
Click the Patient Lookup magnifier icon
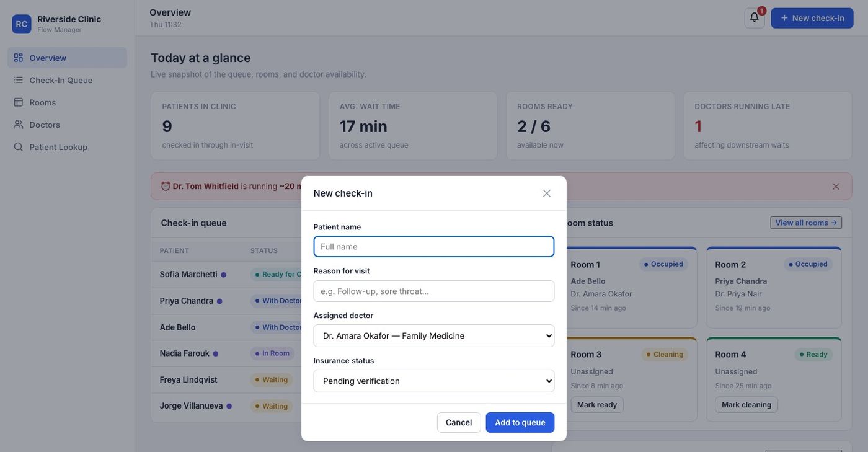point(19,147)
